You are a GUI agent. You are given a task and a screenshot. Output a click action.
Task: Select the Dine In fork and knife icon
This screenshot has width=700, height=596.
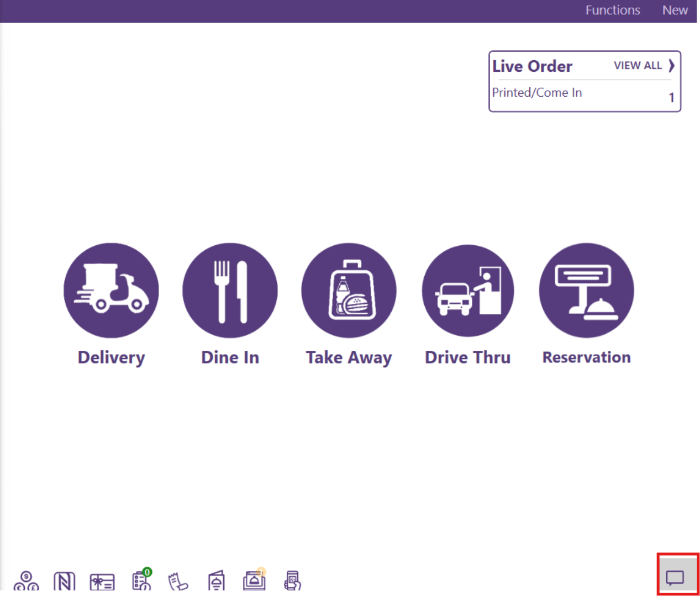coord(230,291)
